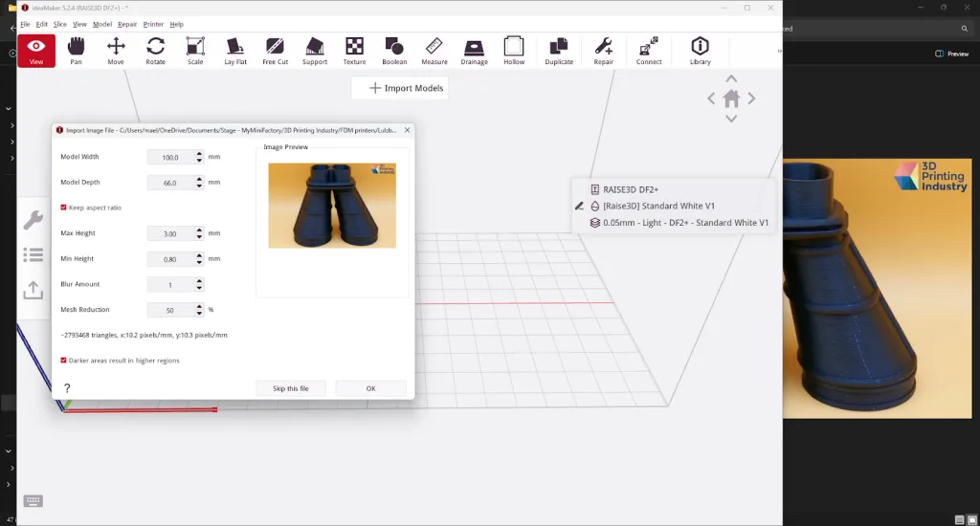Image resolution: width=980 pixels, height=526 pixels.
Task: Activate the Measure tool
Action: point(434,52)
